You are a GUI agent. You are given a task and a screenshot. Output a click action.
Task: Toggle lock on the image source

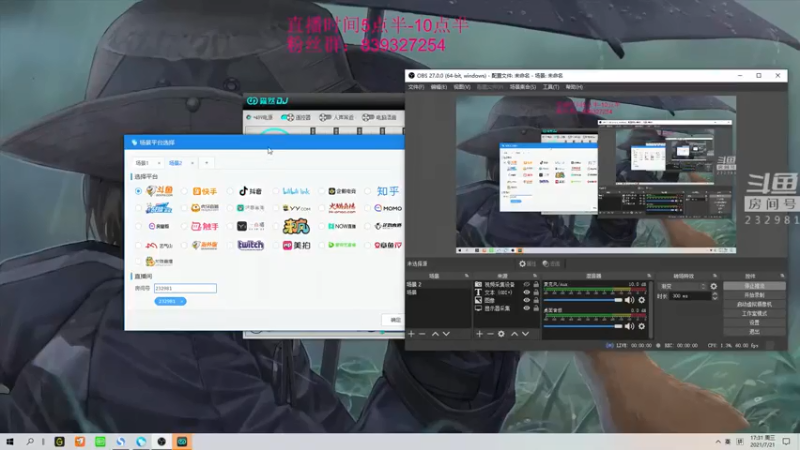click(536, 301)
